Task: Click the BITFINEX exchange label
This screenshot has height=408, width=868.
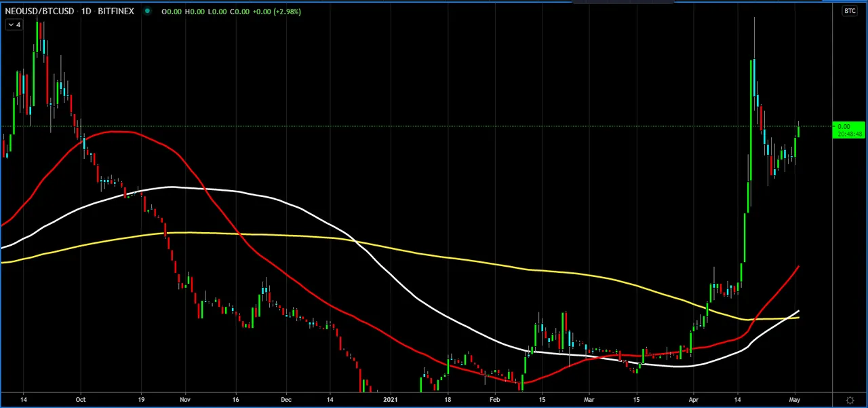Action: (116, 12)
